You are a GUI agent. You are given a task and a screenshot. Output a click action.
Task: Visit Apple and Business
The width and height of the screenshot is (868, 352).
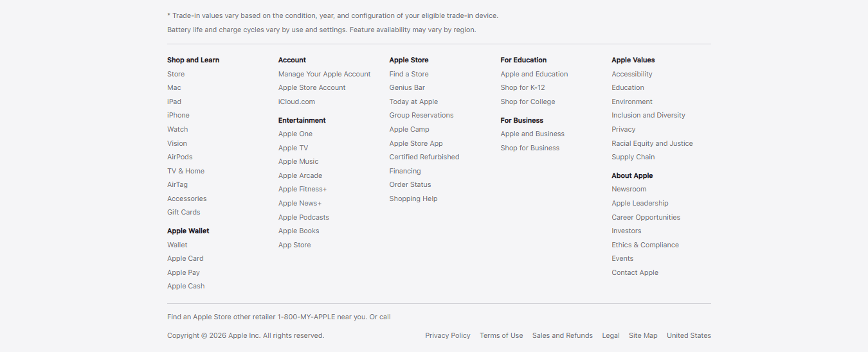click(532, 134)
